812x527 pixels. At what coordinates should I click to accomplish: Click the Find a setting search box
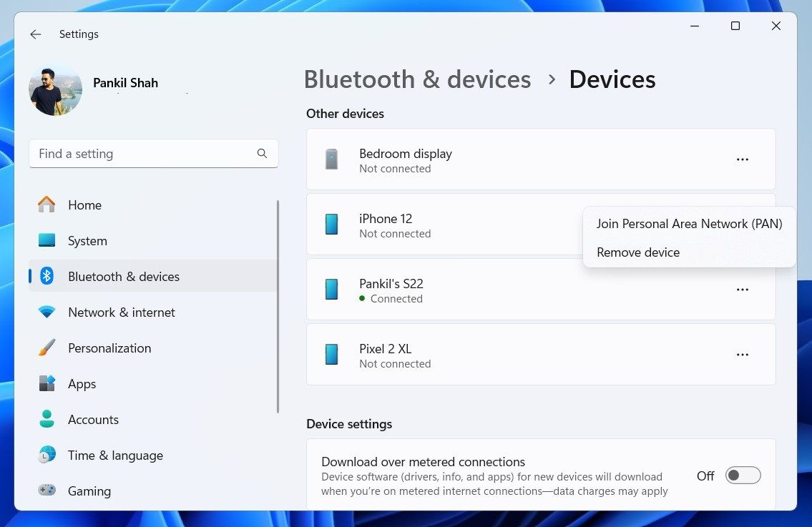tap(153, 153)
